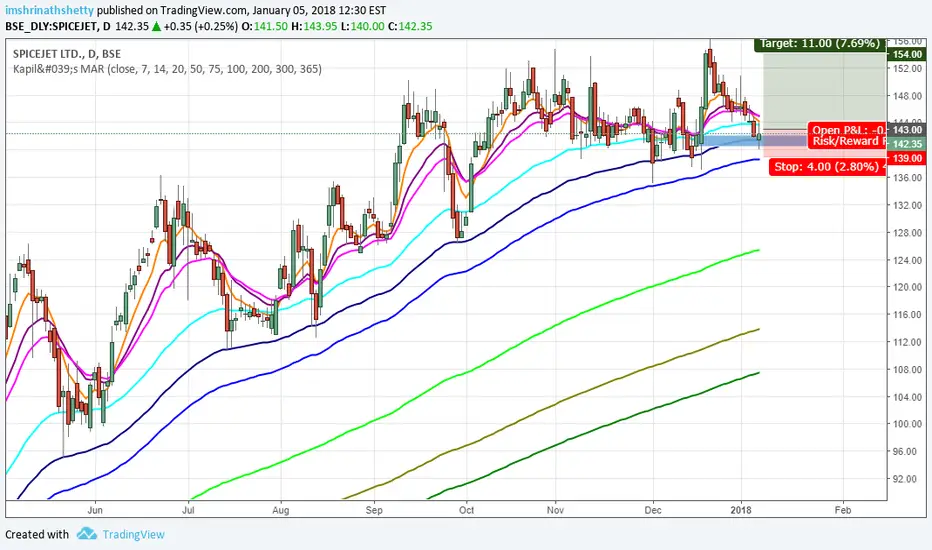Click the L:140.00 low value in header
Screen dimensions: 932x550
[x=361, y=26]
